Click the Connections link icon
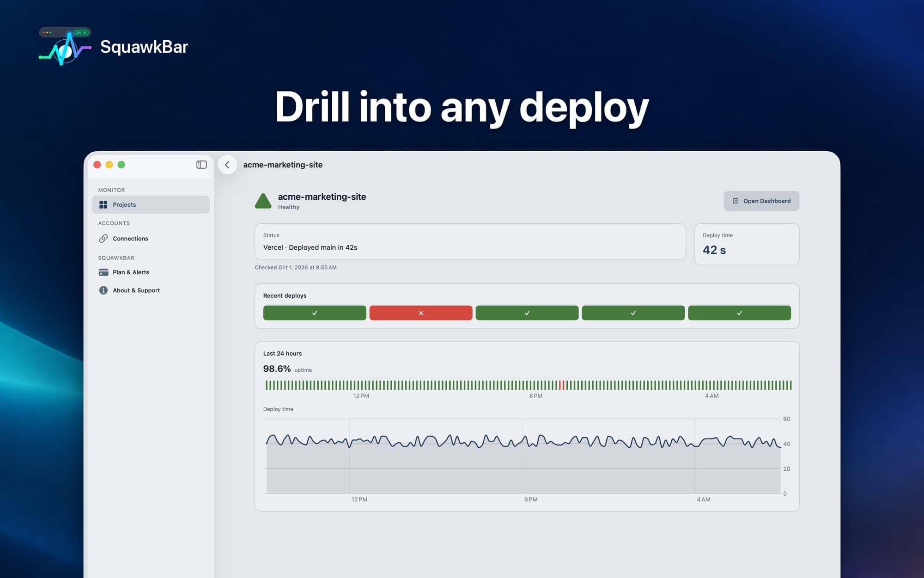Screen dimensions: 924x578 [x=103, y=239]
